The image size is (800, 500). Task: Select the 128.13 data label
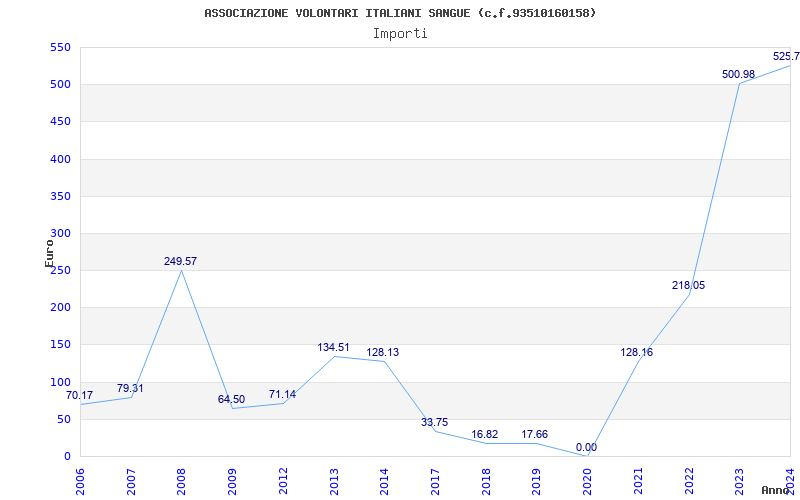point(383,353)
